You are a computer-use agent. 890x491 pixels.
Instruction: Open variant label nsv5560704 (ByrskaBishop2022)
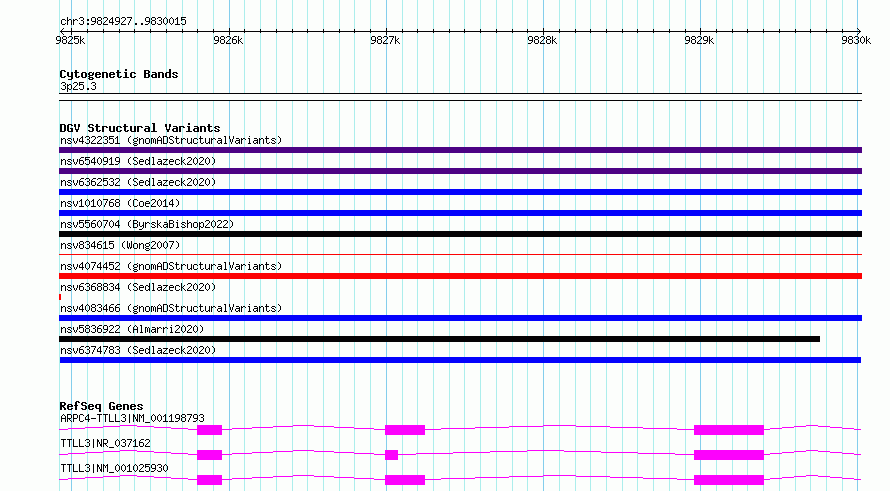147,224
